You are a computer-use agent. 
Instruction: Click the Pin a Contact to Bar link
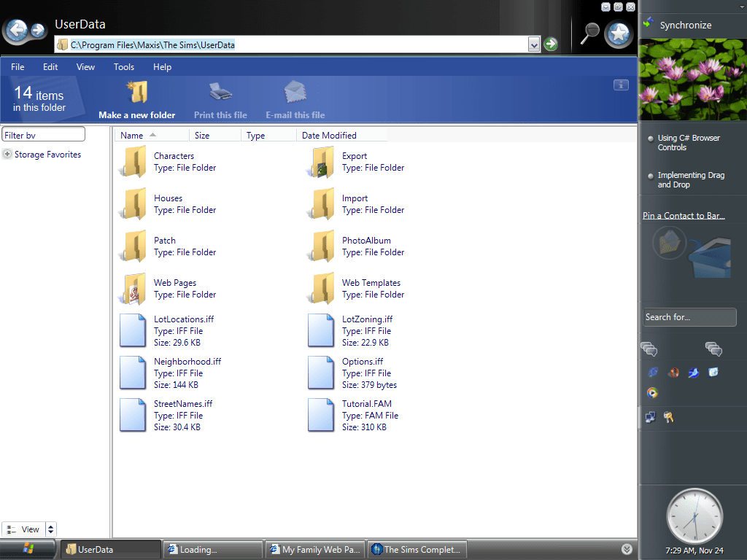click(x=684, y=216)
